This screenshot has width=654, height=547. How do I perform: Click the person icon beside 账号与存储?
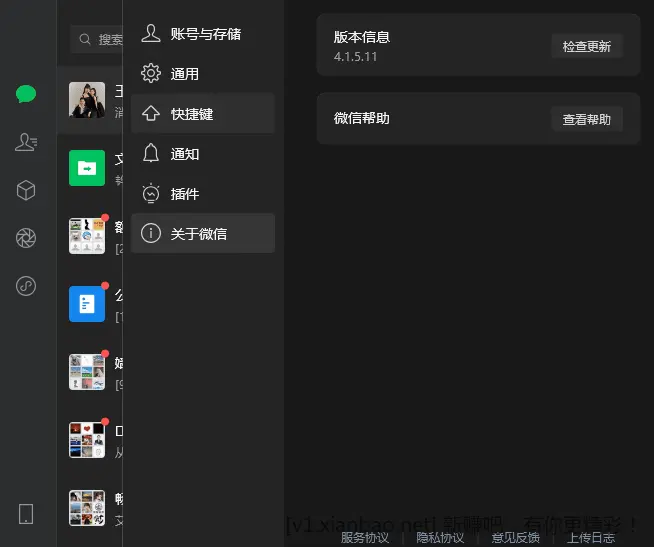(151, 33)
